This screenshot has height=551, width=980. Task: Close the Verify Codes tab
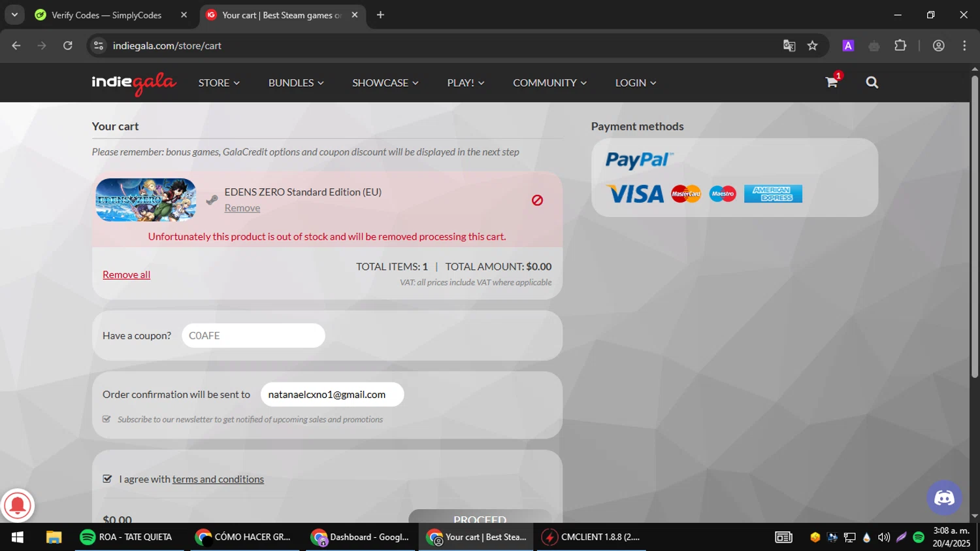click(184, 14)
